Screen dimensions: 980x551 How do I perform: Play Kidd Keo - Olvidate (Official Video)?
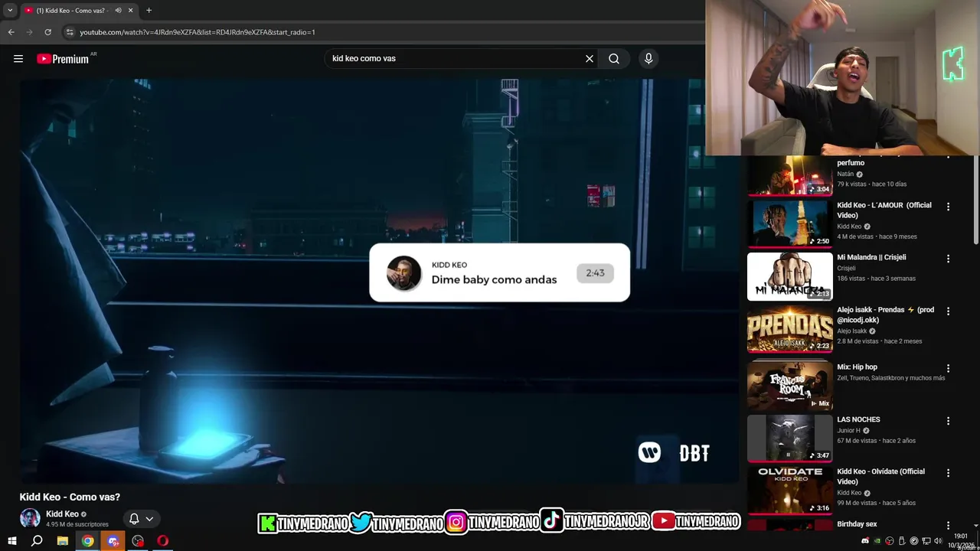point(880,476)
